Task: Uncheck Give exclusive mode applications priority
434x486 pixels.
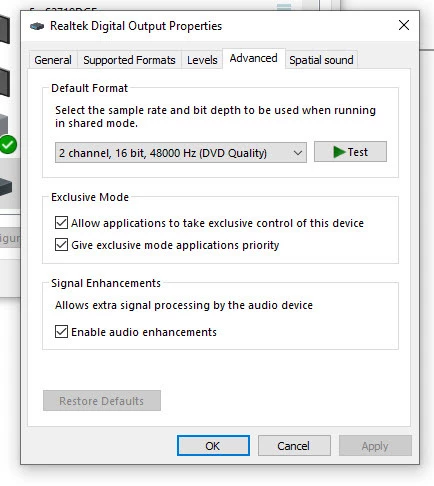Action: tap(61, 245)
